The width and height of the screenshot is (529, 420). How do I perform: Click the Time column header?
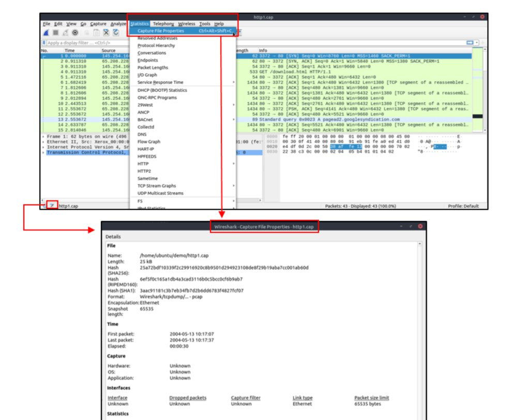(70, 51)
